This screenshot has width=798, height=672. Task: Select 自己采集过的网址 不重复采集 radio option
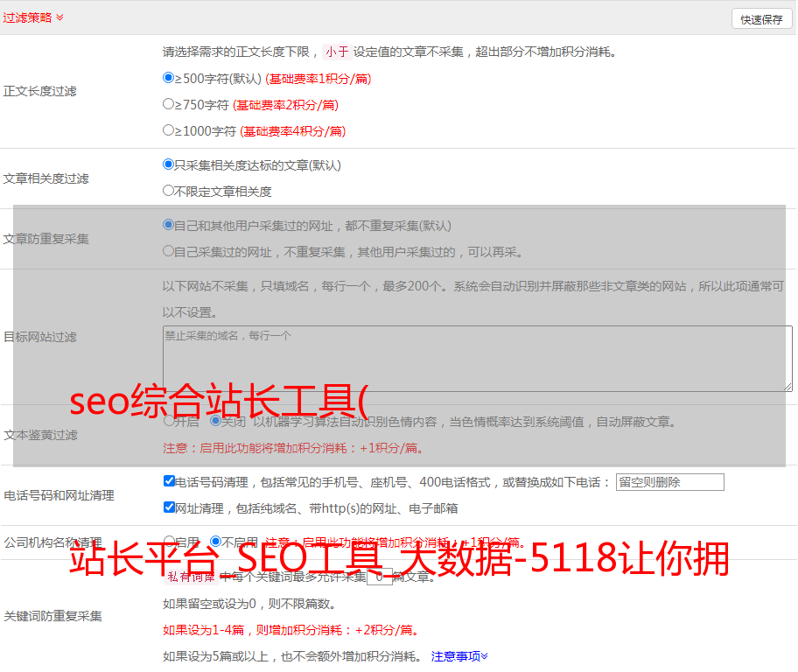169,251
